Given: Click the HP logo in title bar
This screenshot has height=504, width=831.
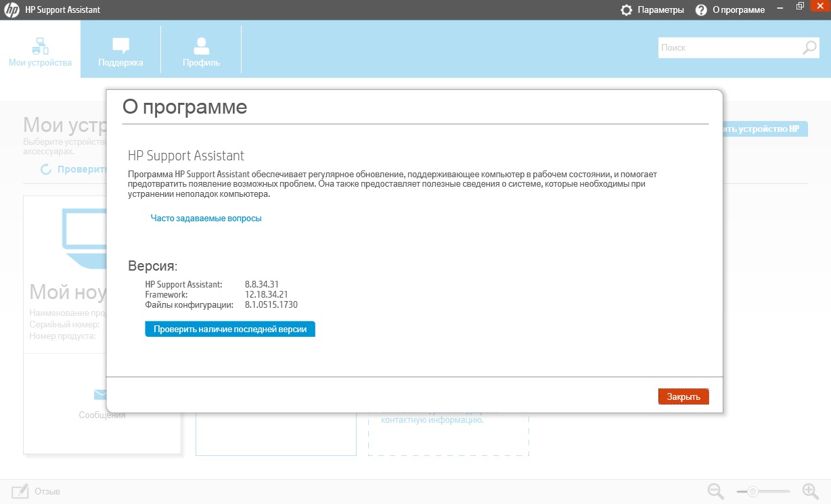Looking at the screenshot, I should pos(12,9).
